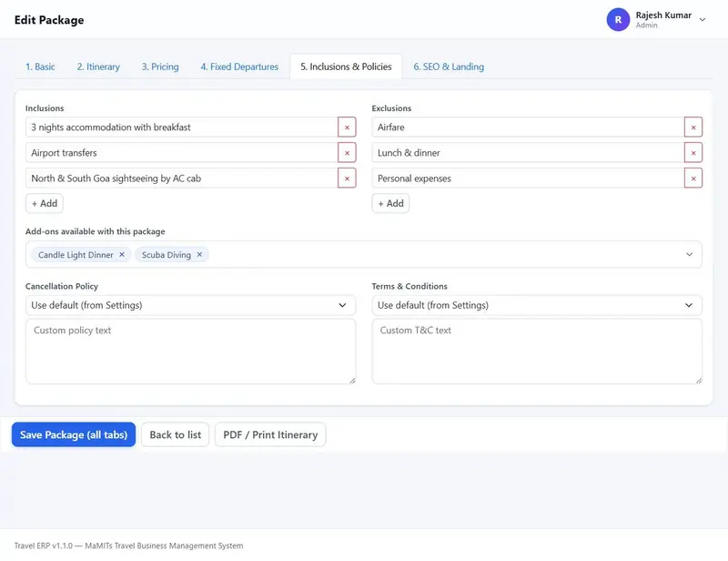Click the Scuba Diving tag label
The height and width of the screenshot is (561, 728).
pos(167,255)
